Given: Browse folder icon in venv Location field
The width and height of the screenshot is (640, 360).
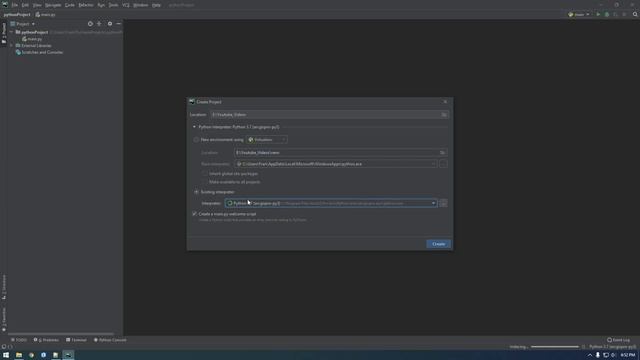Looking at the screenshot, I should (x=442, y=152).
